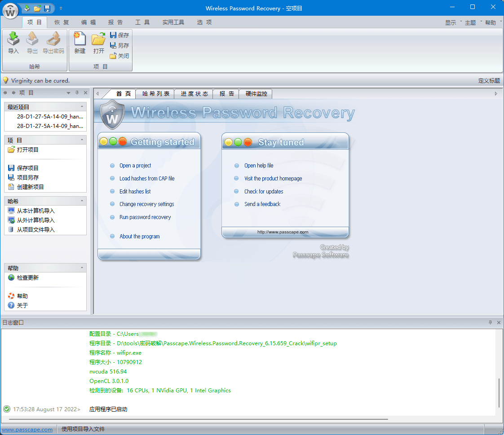
Task: Click the round W application menu button
Action: 10,11
